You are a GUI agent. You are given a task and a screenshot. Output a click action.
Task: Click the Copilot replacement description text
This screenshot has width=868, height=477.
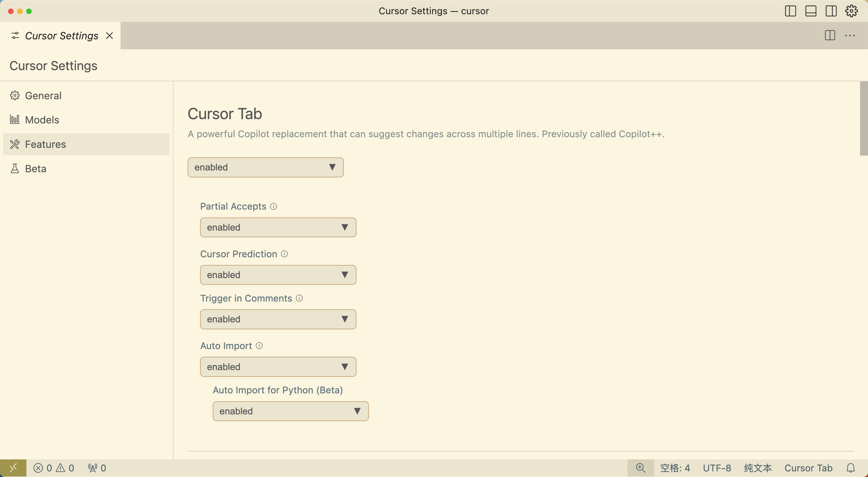click(426, 134)
